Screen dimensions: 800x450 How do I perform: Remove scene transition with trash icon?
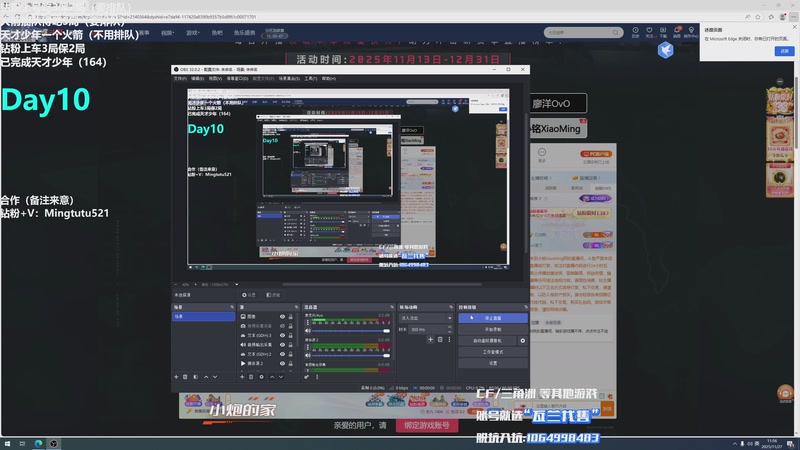coord(440,339)
